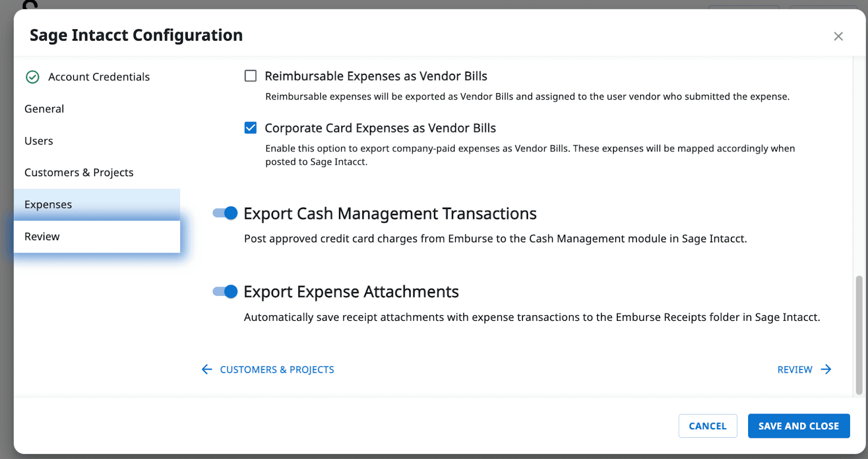Click the dialog's vertical scrollbar thumb
The image size is (868, 459).
click(x=859, y=334)
